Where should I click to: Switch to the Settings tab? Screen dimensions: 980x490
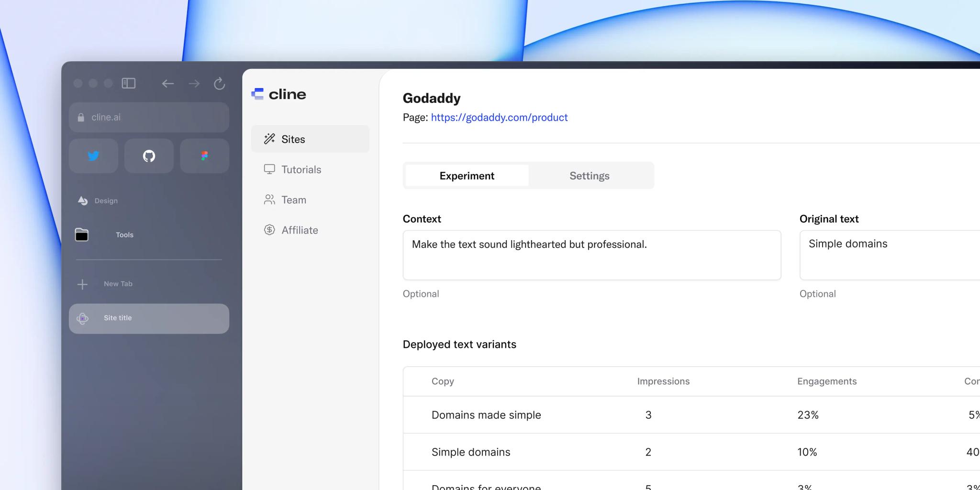coord(590,176)
